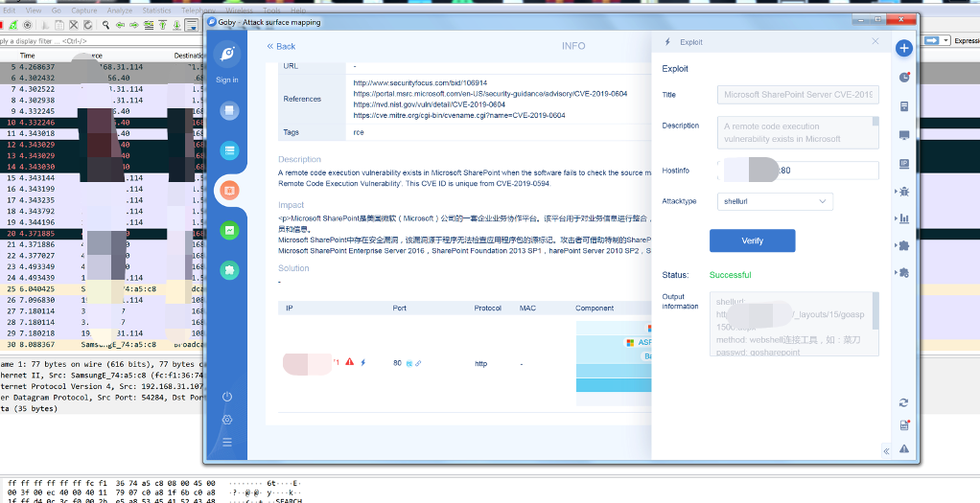This screenshot has width=980, height=503.
Task: Open the double puzzle plugins icon in right rail
Action: point(903,273)
